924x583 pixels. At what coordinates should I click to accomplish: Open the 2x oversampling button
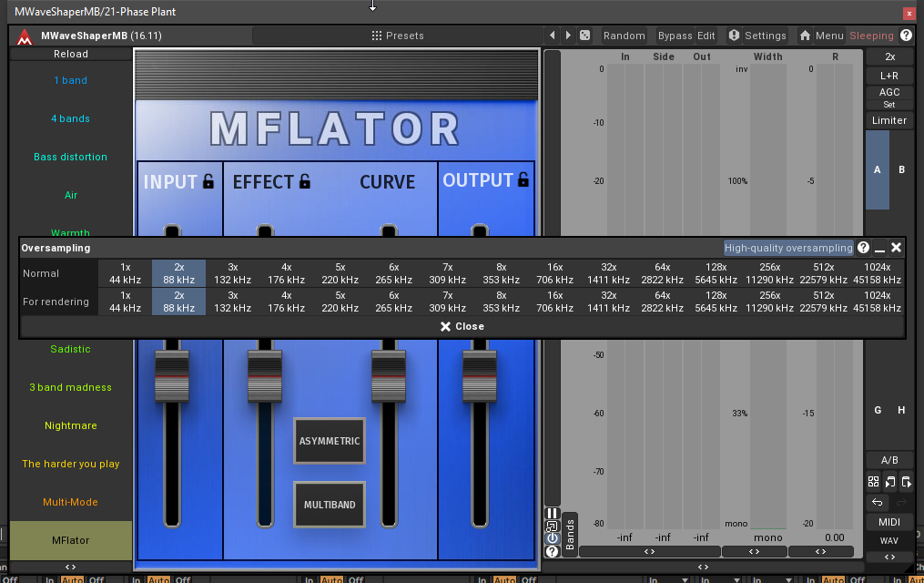tap(889, 56)
